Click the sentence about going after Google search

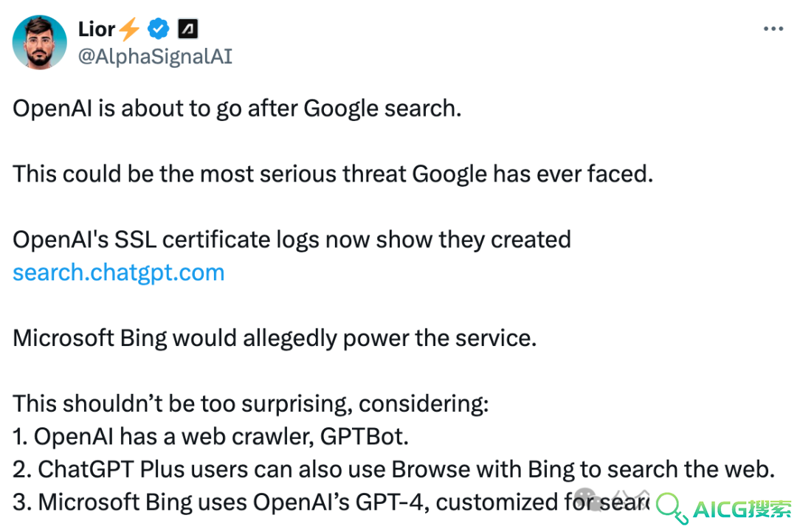237,108
